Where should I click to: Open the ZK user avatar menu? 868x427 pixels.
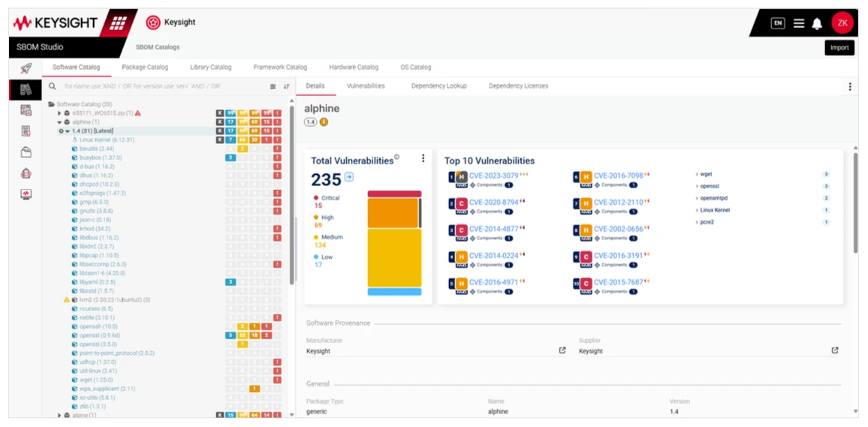tap(842, 23)
